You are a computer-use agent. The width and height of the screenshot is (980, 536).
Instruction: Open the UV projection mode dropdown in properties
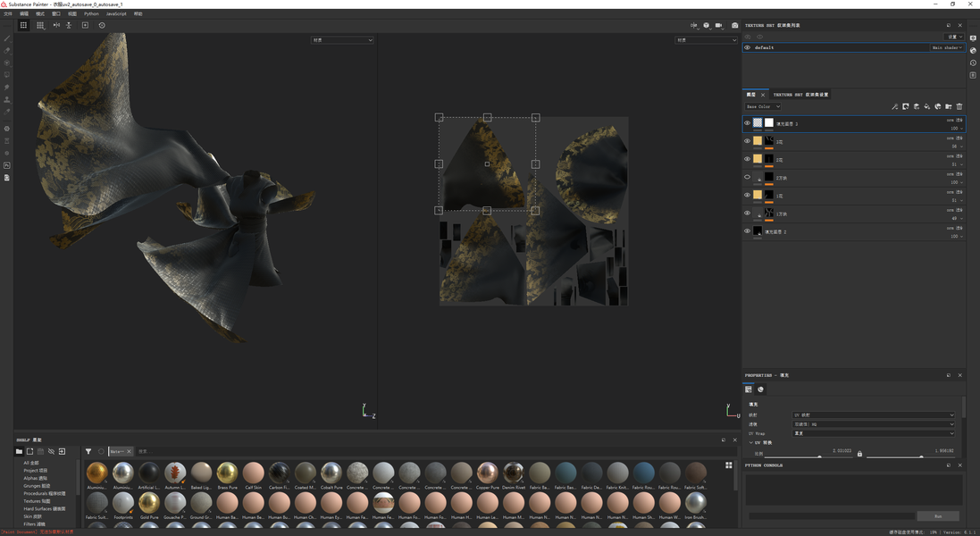[874, 415]
